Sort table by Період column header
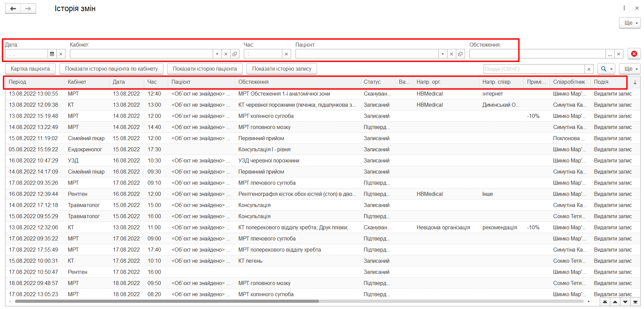This screenshot has width=644, height=309. tap(34, 82)
